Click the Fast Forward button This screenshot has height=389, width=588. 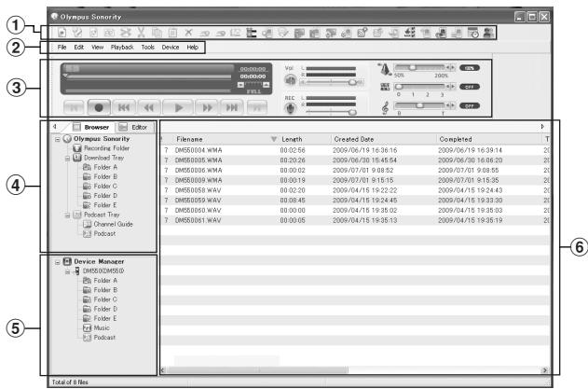(x=207, y=108)
